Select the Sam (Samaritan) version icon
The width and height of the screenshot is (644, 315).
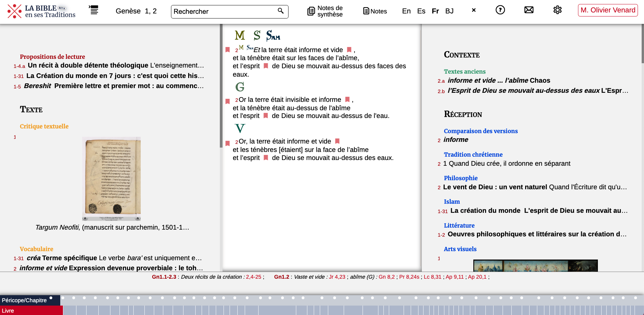point(273,35)
